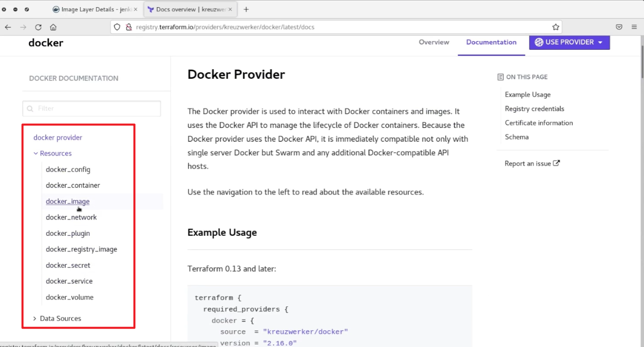Open the docker provider sidebar link

(x=57, y=137)
